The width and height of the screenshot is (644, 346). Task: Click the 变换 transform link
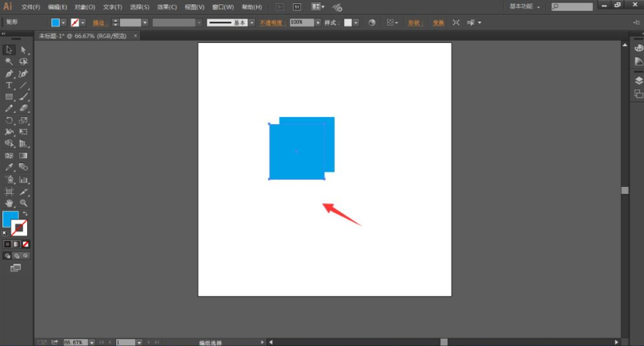(438, 23)
